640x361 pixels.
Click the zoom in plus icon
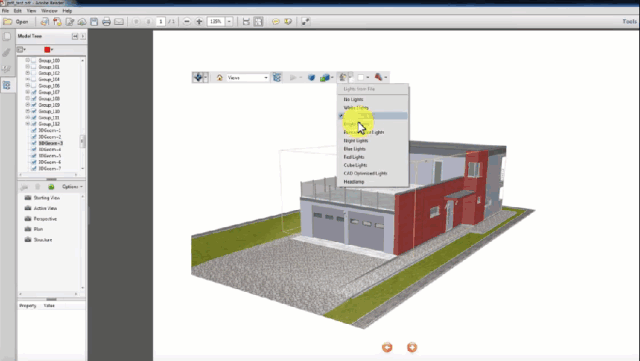point(199,22)
